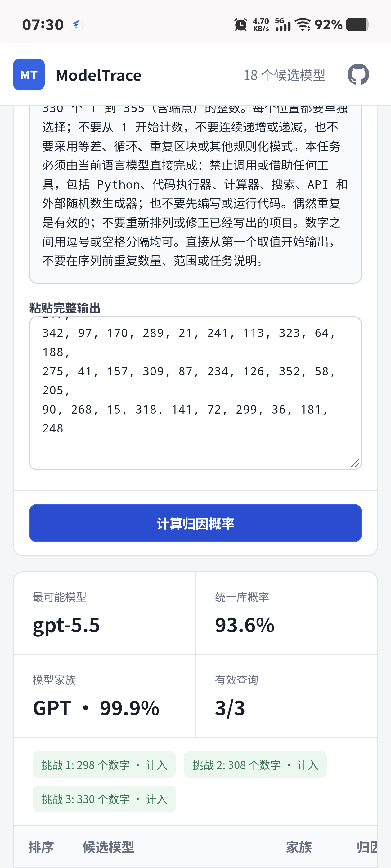
Task: Tap the battery indicator icon
Action: click(357, 24)
